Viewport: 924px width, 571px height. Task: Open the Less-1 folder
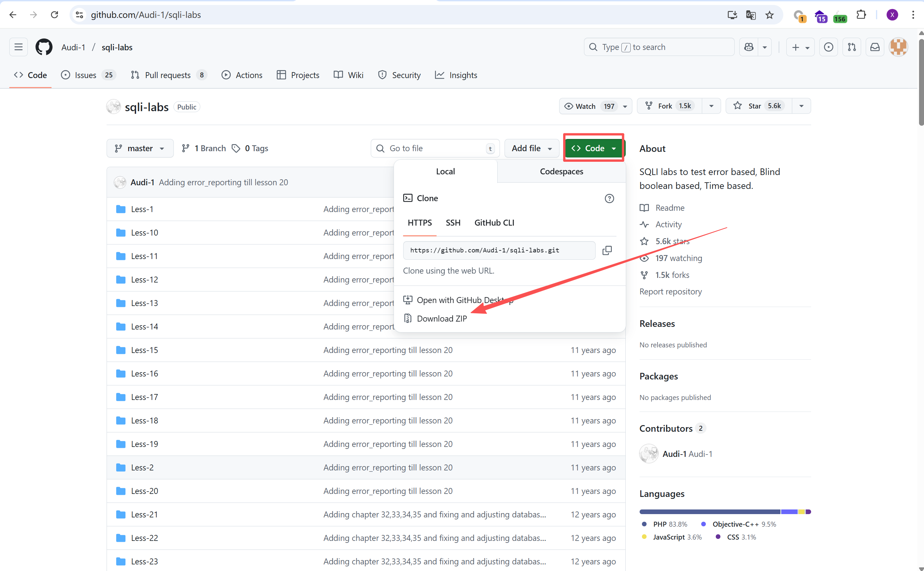pos(142,209)
